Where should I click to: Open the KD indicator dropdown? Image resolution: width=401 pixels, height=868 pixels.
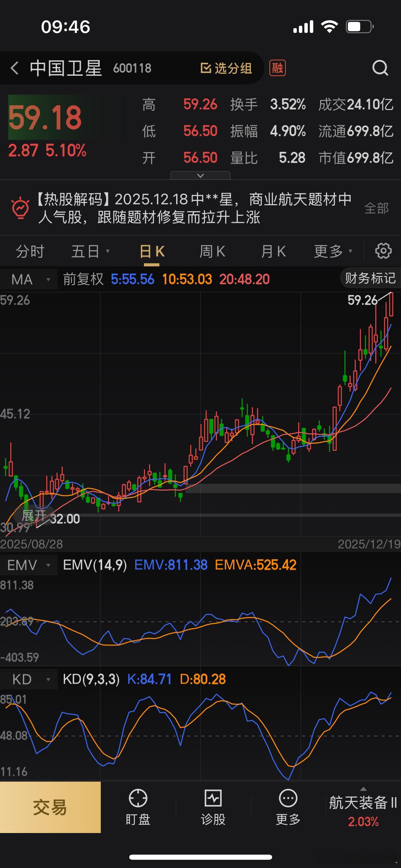(29, 679)
